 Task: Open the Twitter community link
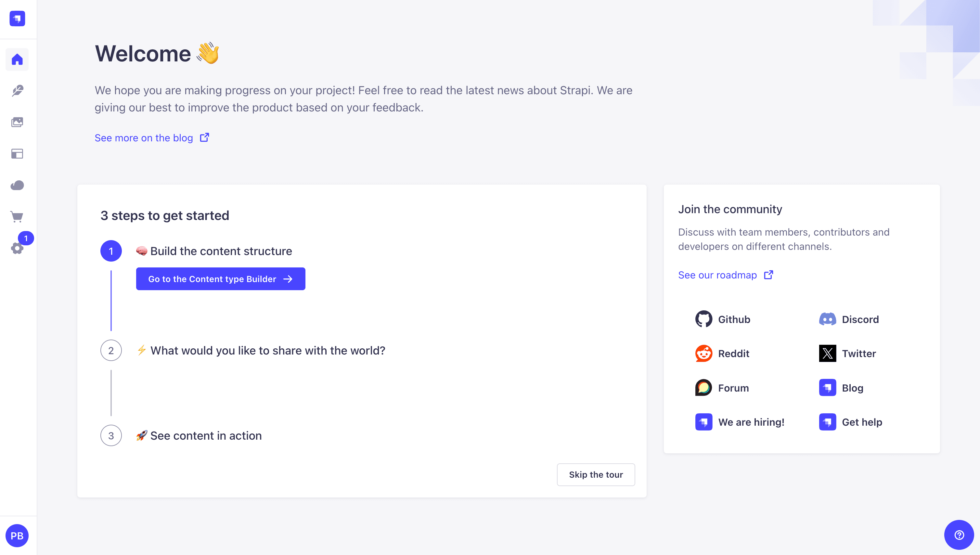point(847,353)
